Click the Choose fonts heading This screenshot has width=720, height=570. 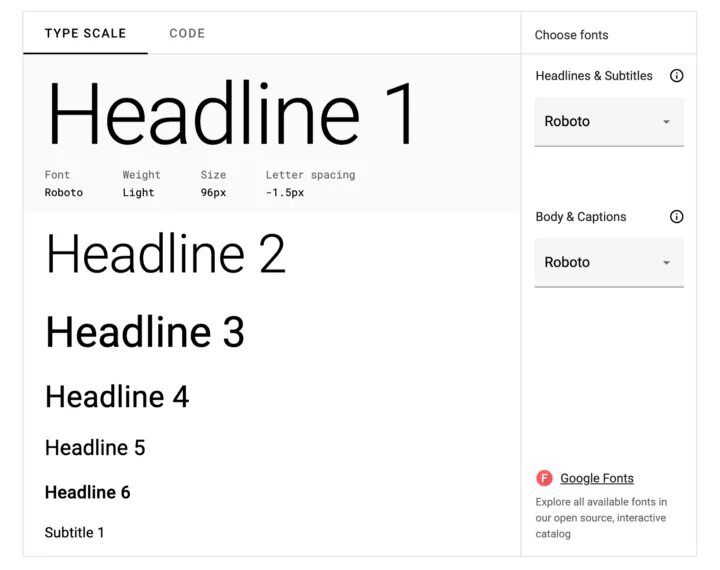[x=571, y=35]
